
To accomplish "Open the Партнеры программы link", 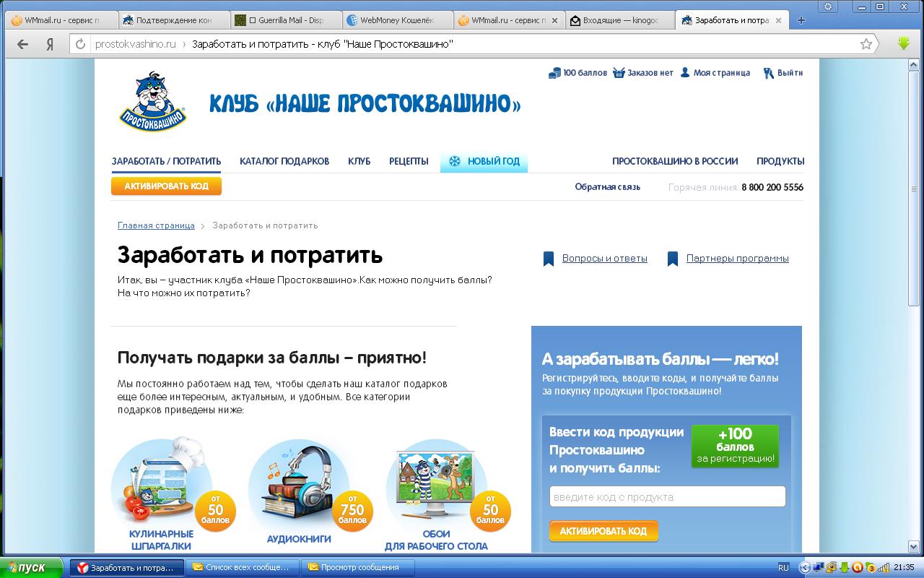I will coord(738,259).
